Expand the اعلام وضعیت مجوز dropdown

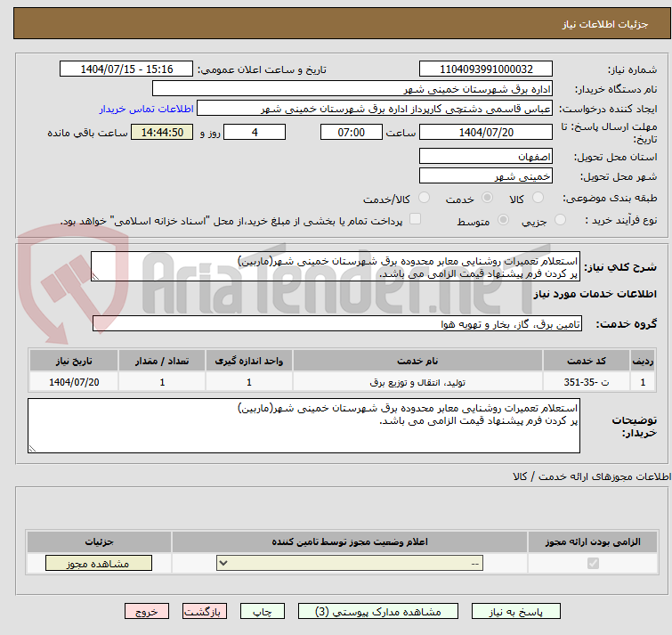coord(350,563)
